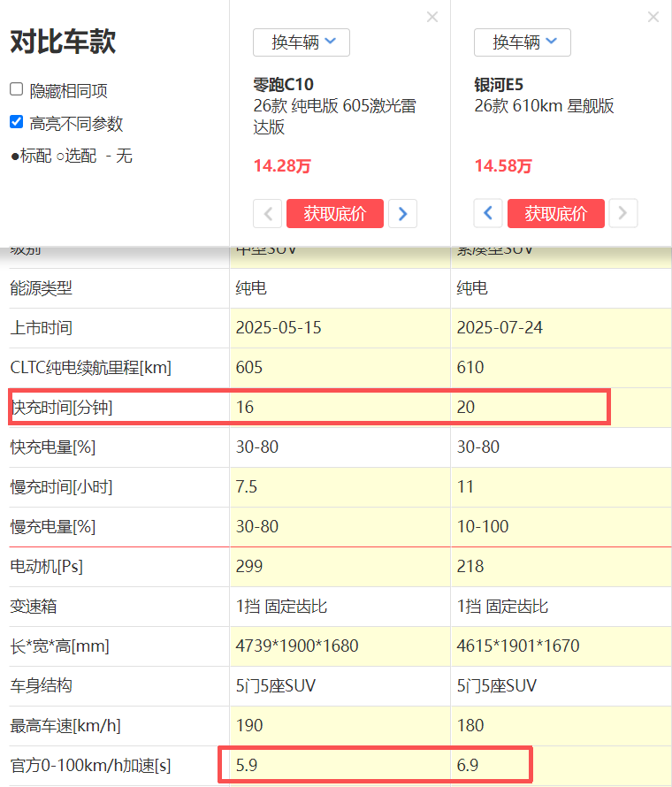This screenshot has width=672, height=787.
Task: Open the 银河E5 model name link
Action: coord(499,85)
